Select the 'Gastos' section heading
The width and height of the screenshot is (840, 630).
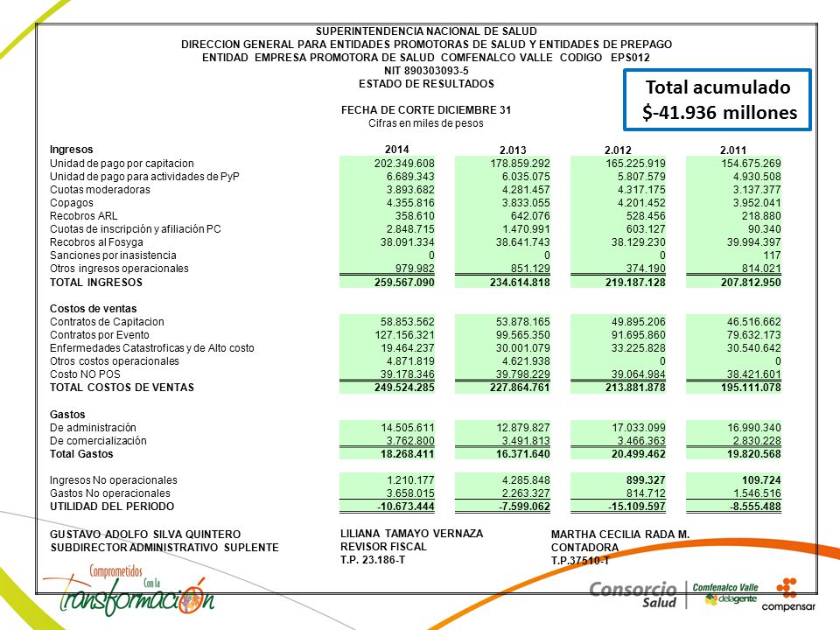pyautogui.click(x=67, y=414)
